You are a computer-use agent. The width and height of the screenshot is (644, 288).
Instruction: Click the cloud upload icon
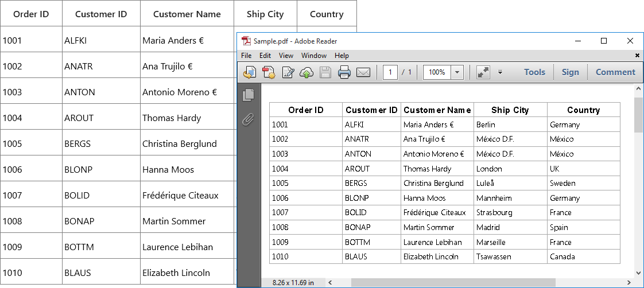pyautogui.click(x=307, y=73)
